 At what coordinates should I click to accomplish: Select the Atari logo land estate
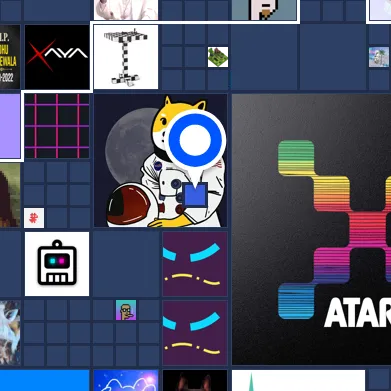coord(311,229)
